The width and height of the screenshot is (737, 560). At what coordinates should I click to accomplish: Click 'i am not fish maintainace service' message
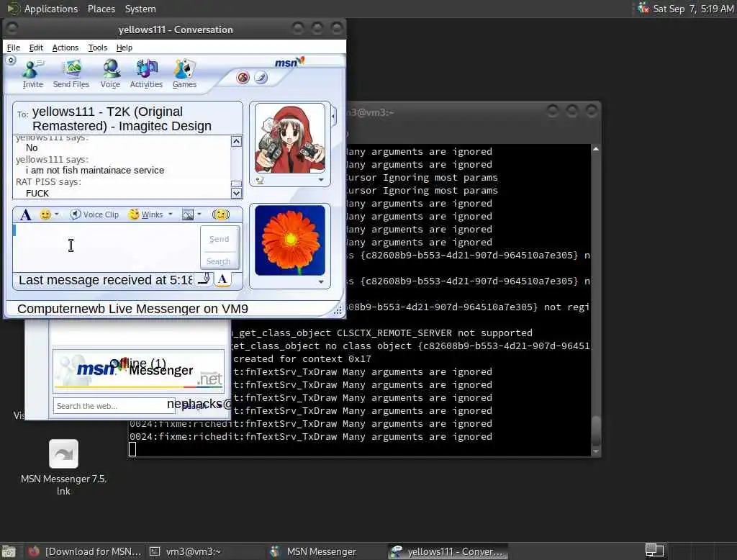[x=95, y=170]
